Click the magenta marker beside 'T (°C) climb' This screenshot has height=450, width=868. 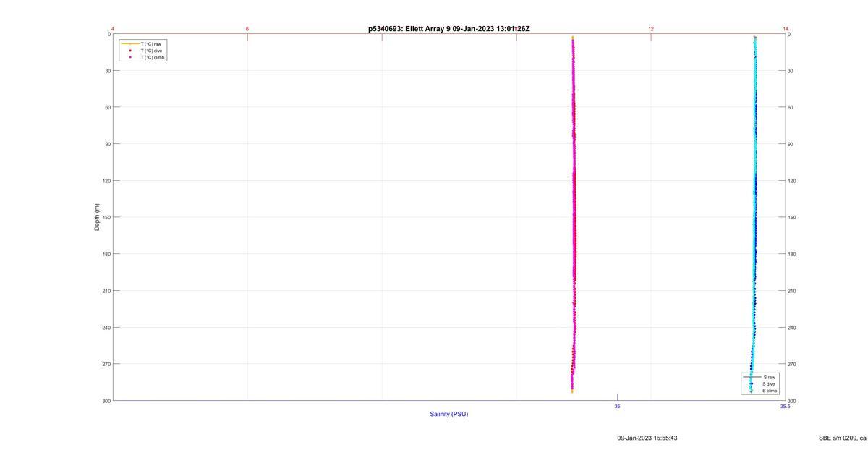coord(130,57)
